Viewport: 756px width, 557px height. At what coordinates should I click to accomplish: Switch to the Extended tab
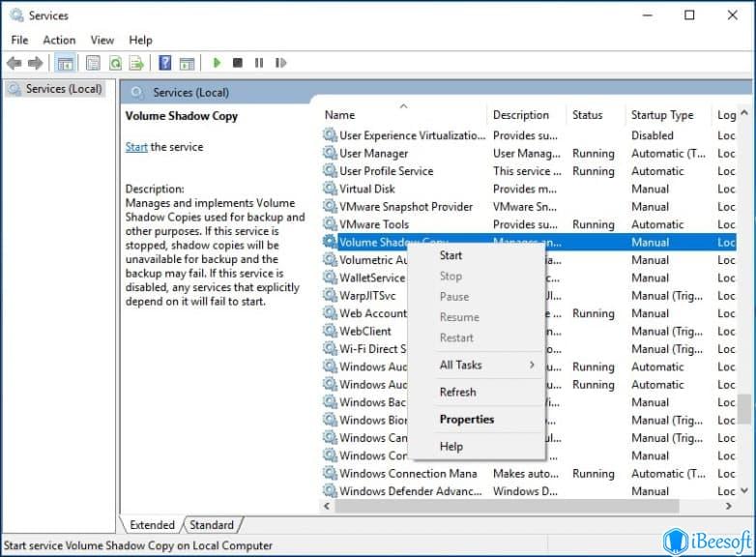click(152, 525)
